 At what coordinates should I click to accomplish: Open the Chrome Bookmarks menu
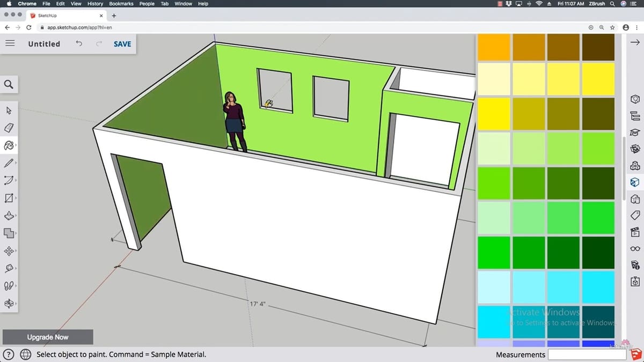121,3
